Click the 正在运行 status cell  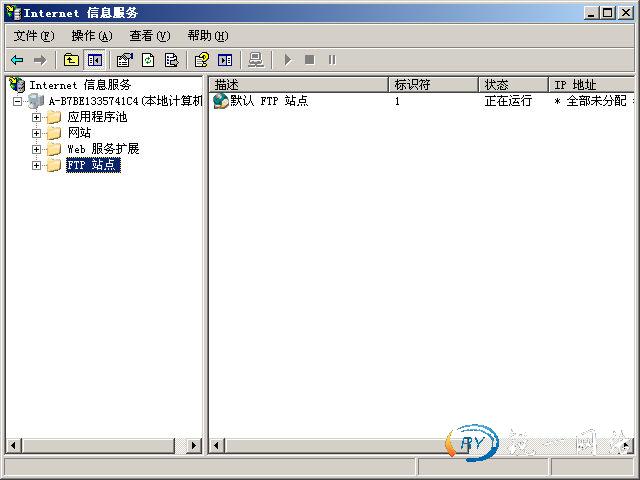508,101
